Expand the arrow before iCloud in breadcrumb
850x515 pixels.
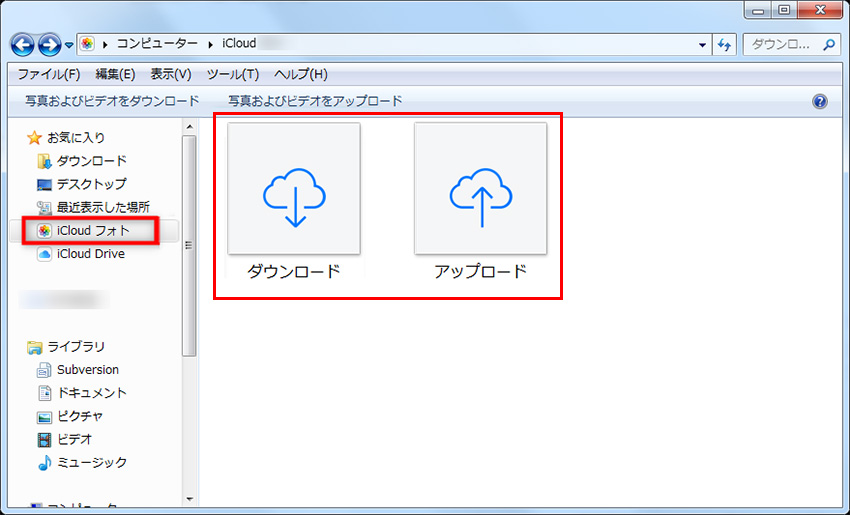pyautogui.click(x=210, y=44)
